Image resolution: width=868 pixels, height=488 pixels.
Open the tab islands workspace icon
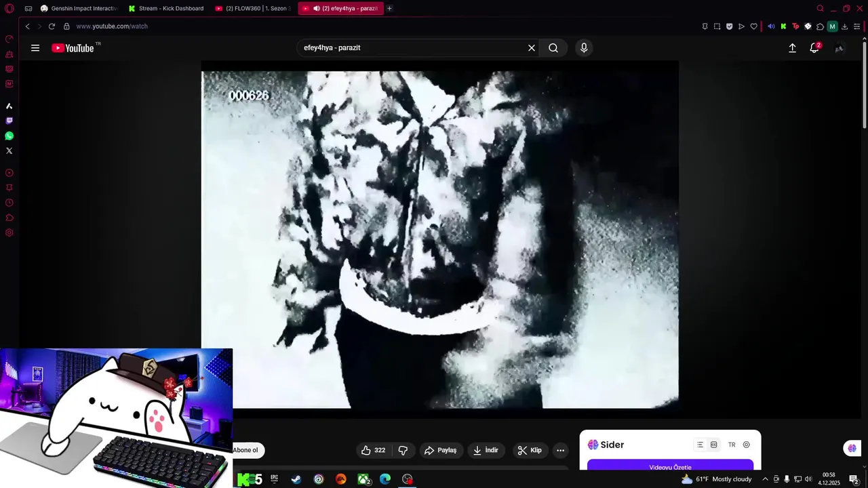click(28, 9)
